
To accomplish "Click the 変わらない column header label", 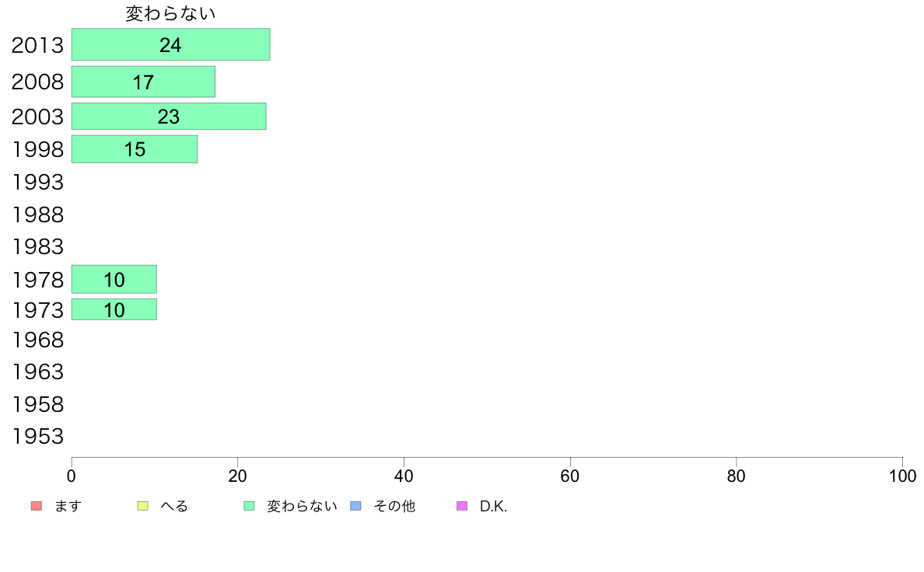I will 170,13.
